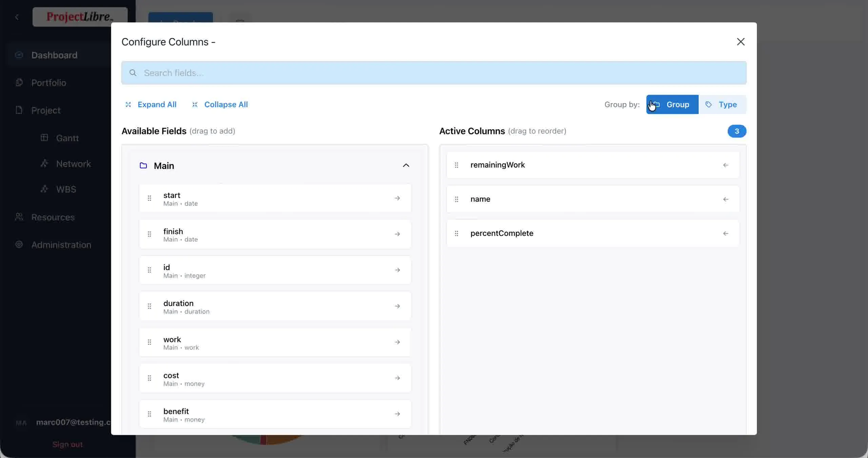Image resolution: width=868 pixels, height=458 pixels.
Task: Add the start field using its arrow
Action: click(x=397, y=198)
